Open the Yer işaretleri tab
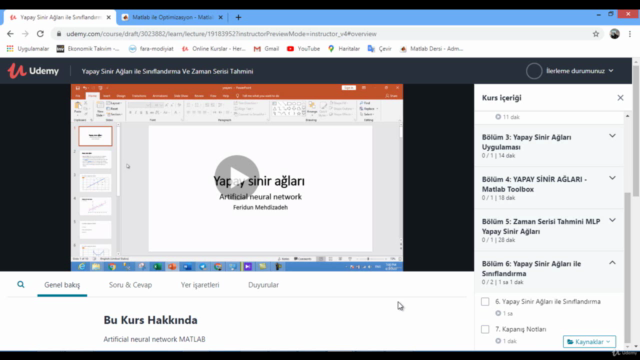This screenshot has height=360, width=640. pyautogui.click(x=200, y=285)
